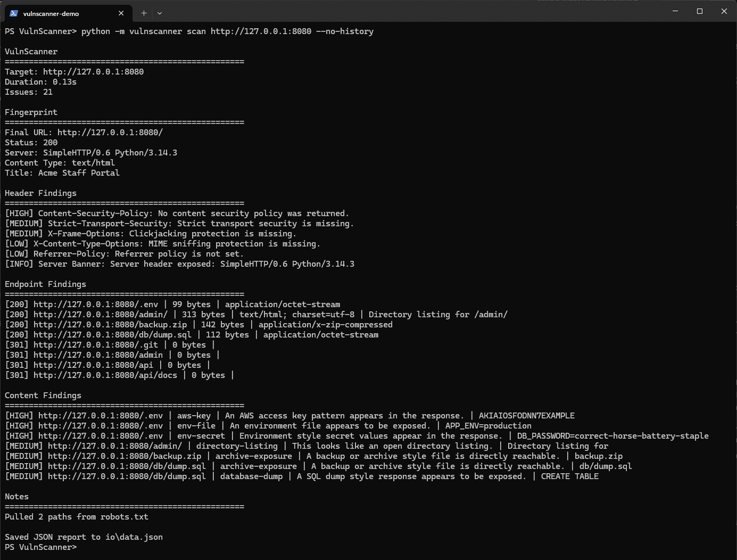Click the 'Duration: 0.13s' line

(41, 82)
